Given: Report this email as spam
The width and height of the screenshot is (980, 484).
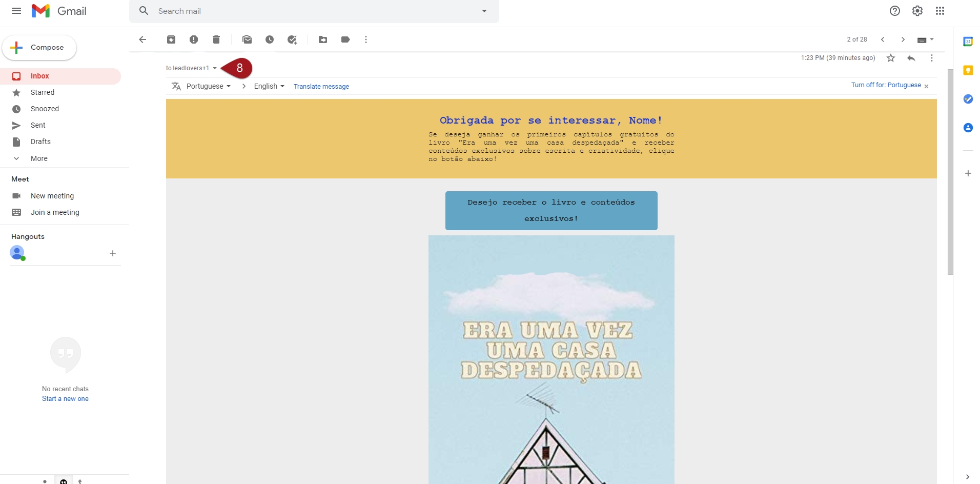Looking at the screenshot, I should [x=194, y=39].
